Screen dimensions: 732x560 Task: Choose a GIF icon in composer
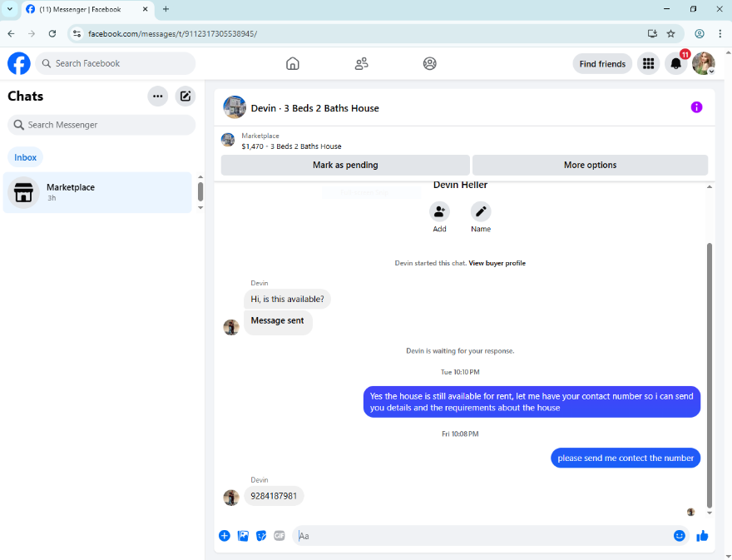click(x=279, y=536)
